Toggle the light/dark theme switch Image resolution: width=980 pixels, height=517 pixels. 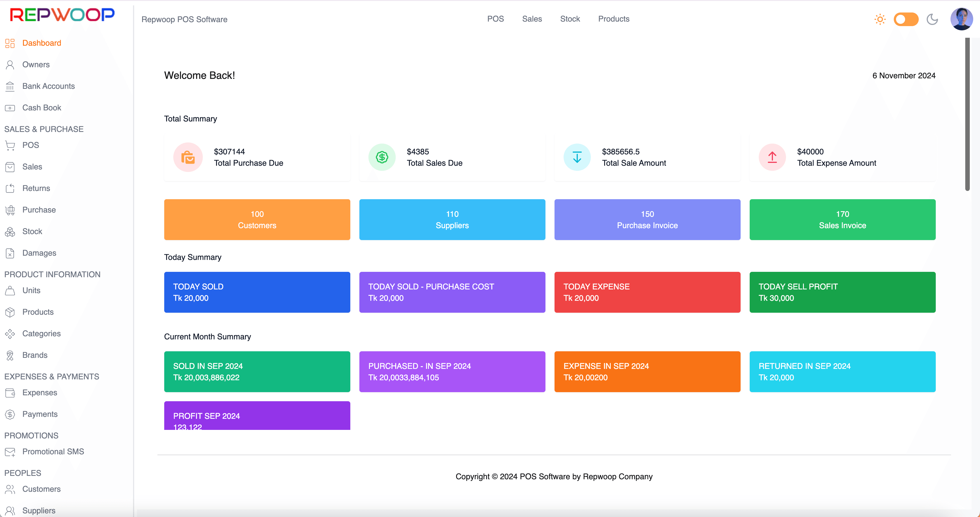(x=906, y=19)
